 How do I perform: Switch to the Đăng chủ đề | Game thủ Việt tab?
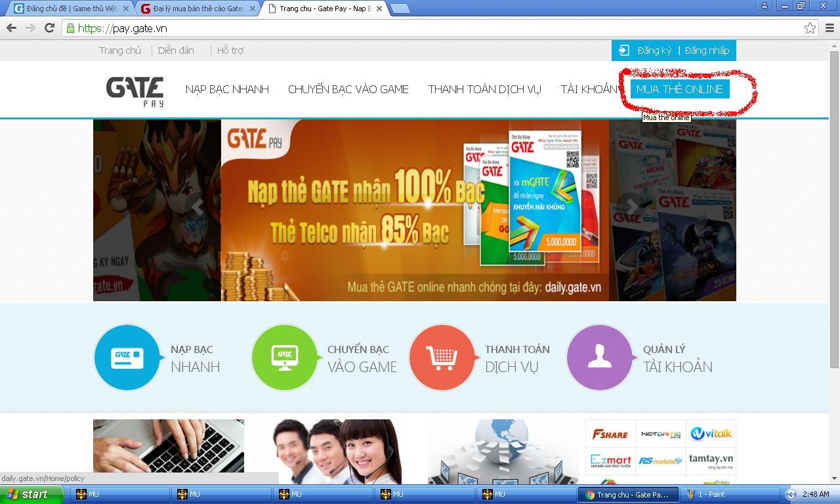pos(70,9)
